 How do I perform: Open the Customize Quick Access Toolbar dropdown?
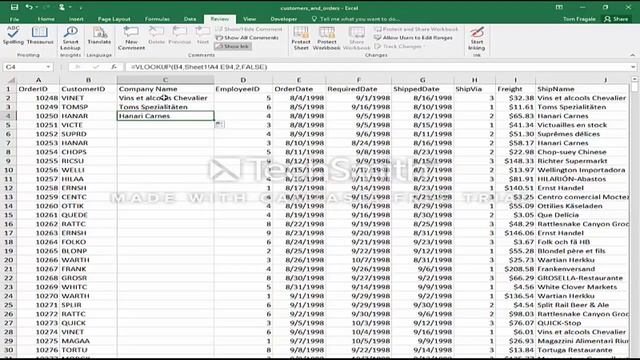[80, 7]
